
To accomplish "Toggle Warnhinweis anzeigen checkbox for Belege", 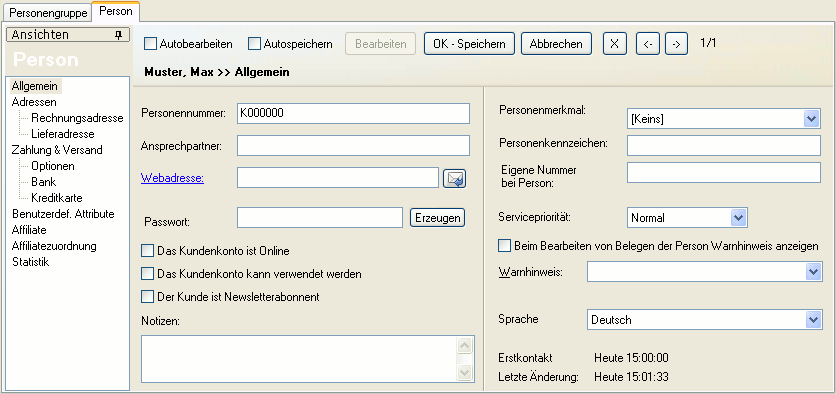I will pos(504,246).
